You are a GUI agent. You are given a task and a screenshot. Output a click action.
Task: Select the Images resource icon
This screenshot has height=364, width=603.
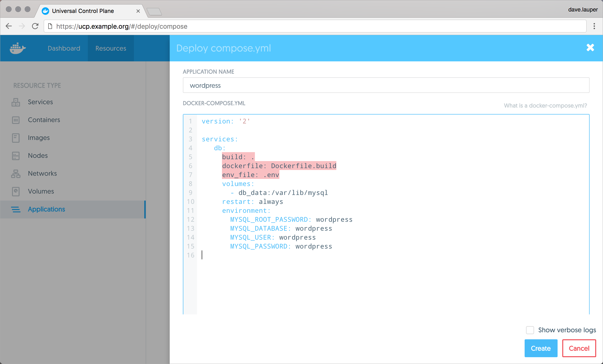tap(16, 138)
